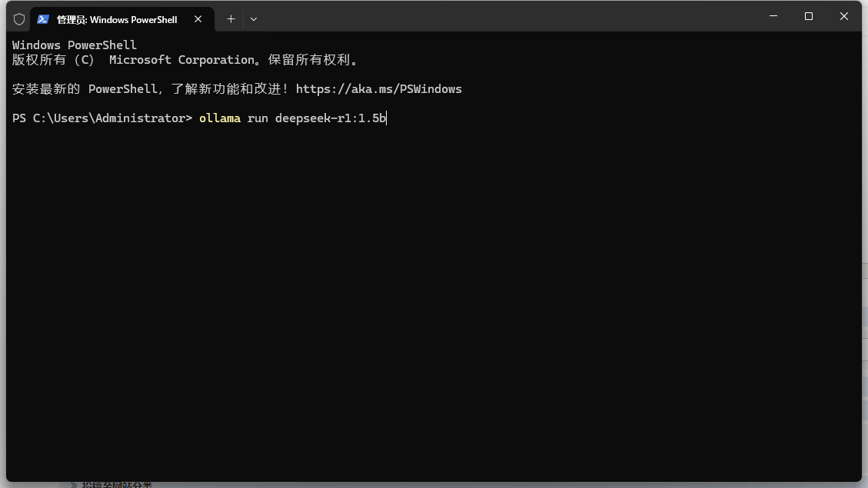Screen dimensions: 868x488
Task: Click the 'deepseek-r1:1.5b' text
Action: click(331, 118)
